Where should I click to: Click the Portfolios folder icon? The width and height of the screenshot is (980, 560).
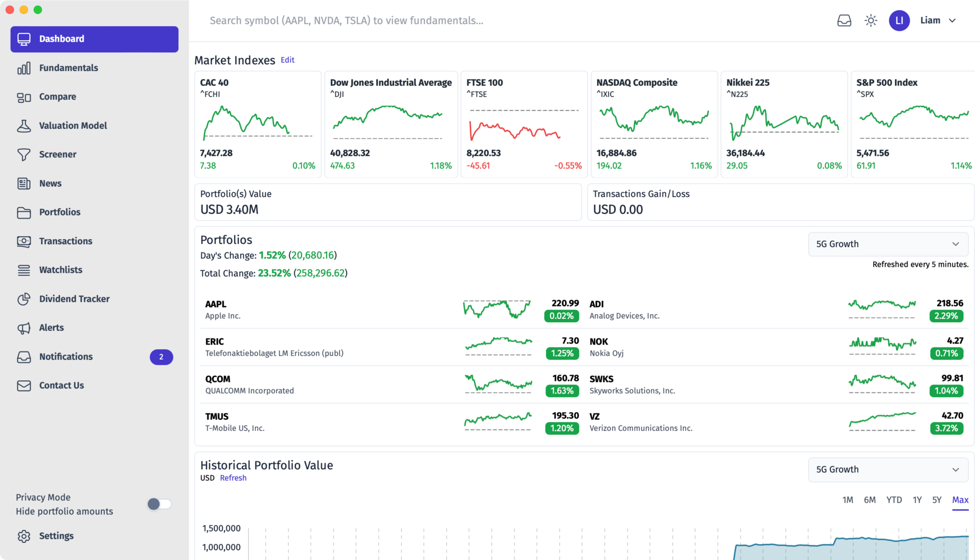[x=24, y=213]
